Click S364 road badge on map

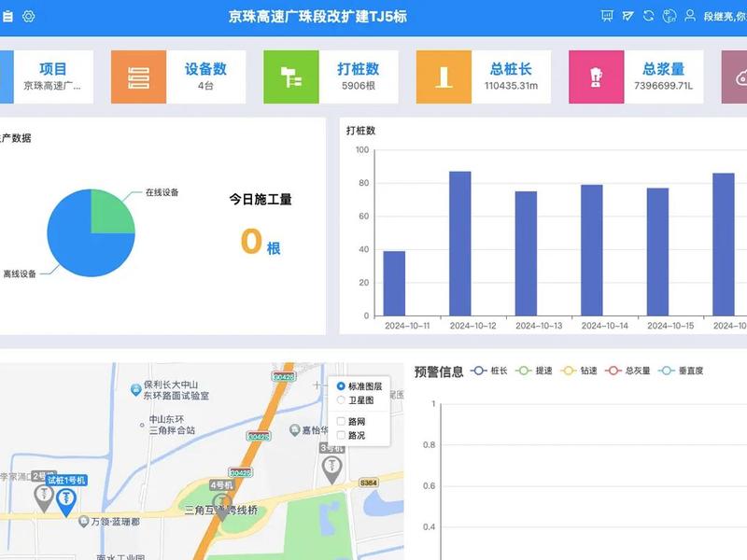pos(368,483)
